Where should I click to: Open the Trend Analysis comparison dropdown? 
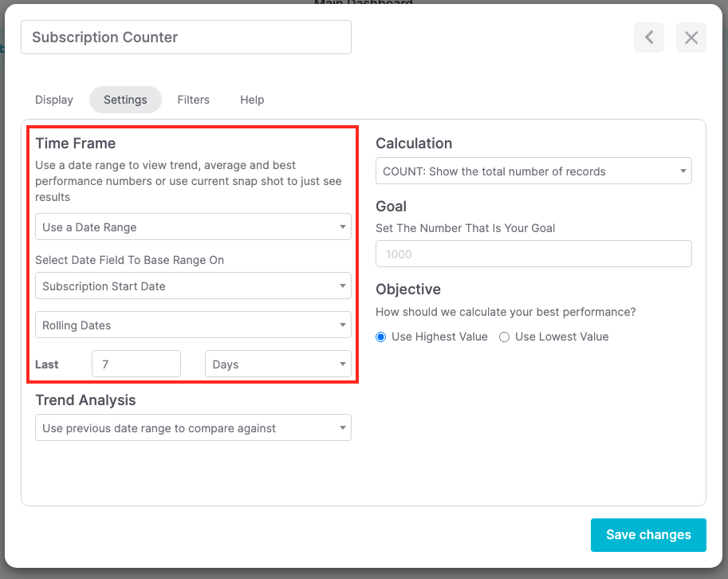(193, 427)
